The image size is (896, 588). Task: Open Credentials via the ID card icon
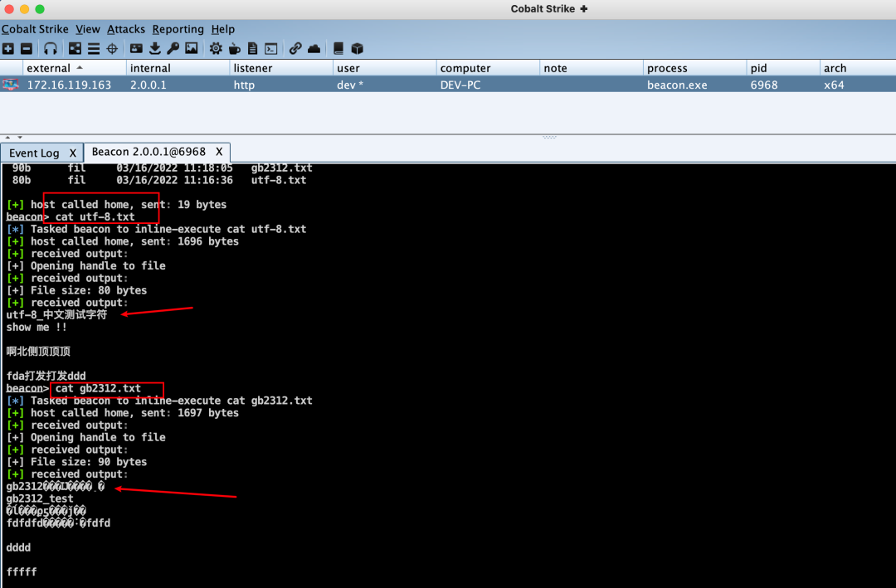pyautogui.click(x=136, y=49)
